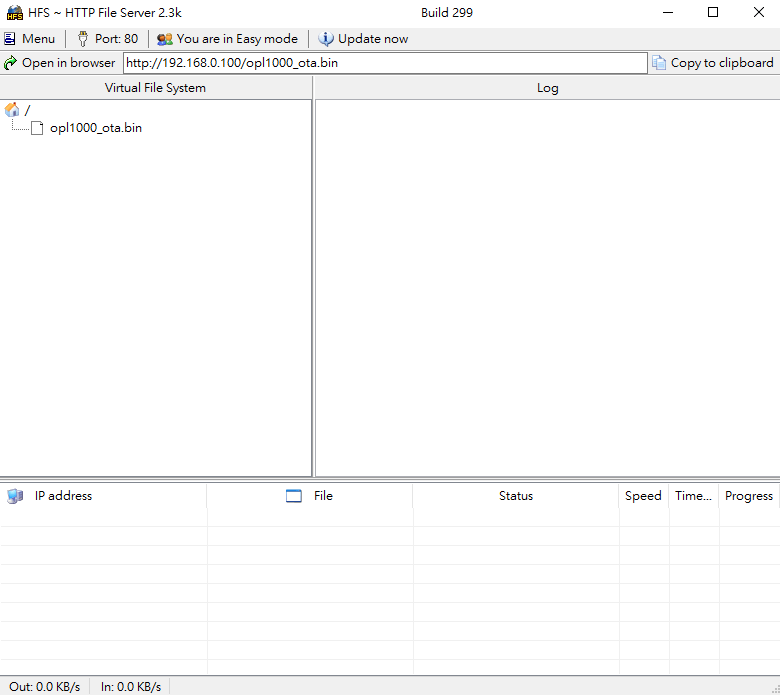Click the Build 299 title text
780x695 pixels.
click(447, 13)
